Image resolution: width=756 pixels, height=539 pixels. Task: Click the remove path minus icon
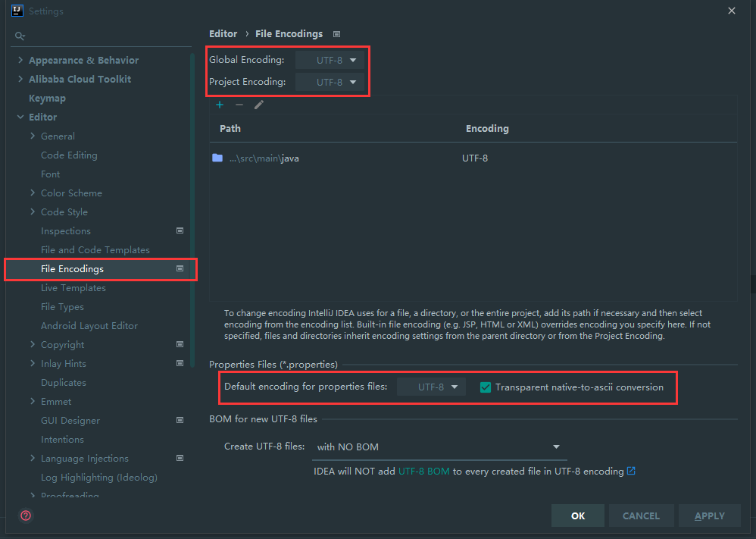coord(239,105)
